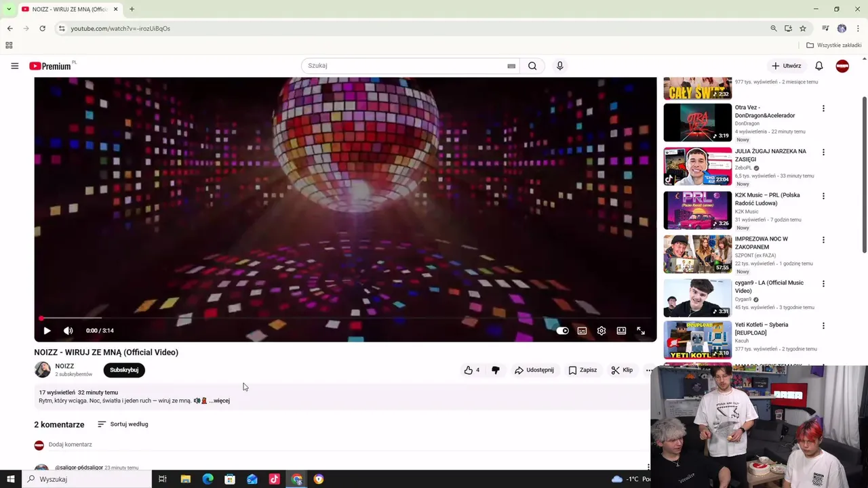868x488 pixels.
Task: Open IMPREZOWA NOC W ZAKOPANEM thumbnail
Action: [697, 253]
